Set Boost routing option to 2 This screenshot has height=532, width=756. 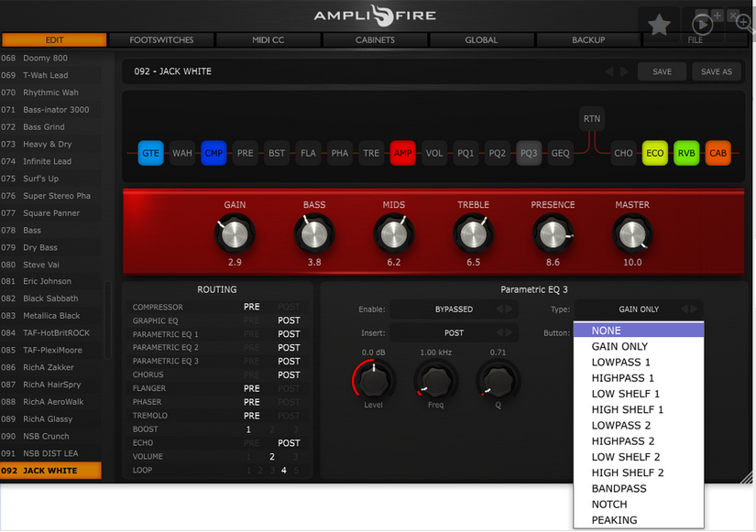coord(272,429)
